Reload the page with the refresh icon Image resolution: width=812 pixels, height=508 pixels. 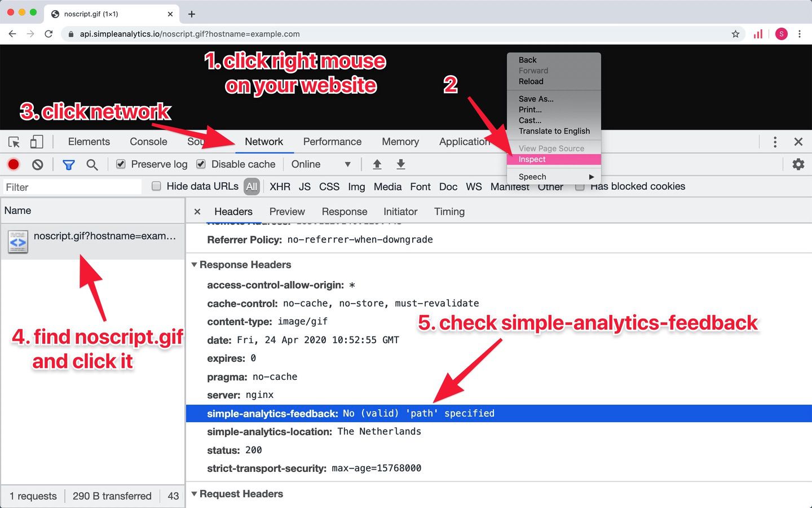[x=48, y=34]
